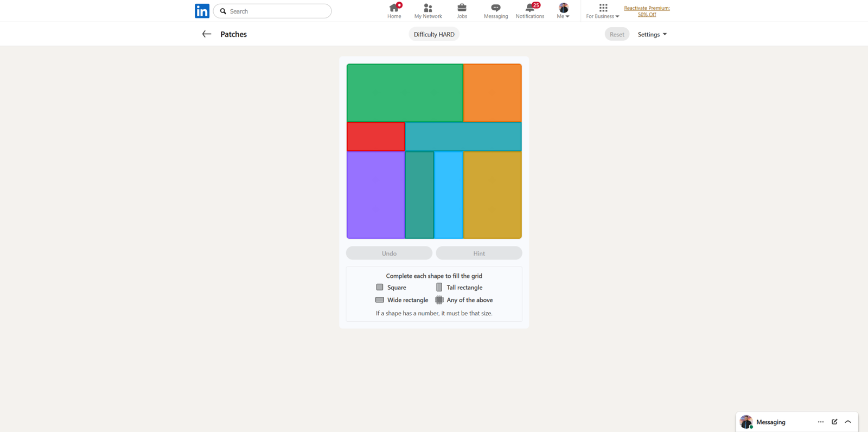Expand the Me profile dropdown
868x432 pixels.
pyautogui.click(x=563, y=11)
